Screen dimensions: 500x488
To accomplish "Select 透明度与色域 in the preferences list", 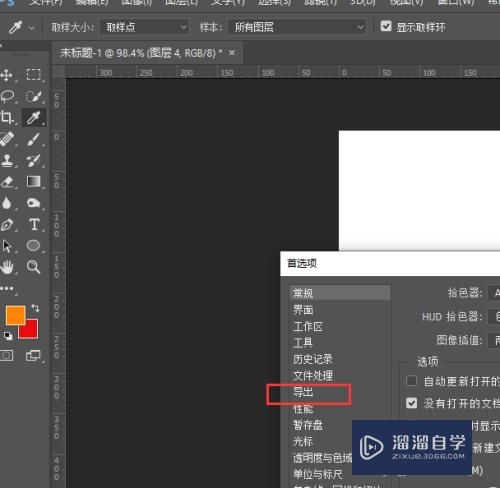I will 321,458.
